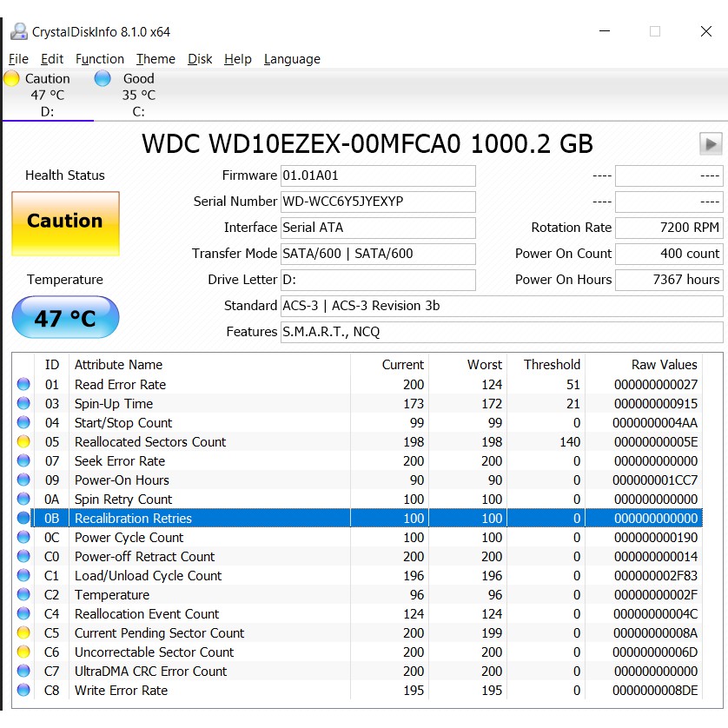This screenshot has height=728, width=728.
Task: Click yellow status dot for Reallocated Sectors Count
Action: (x=23, y=442)
